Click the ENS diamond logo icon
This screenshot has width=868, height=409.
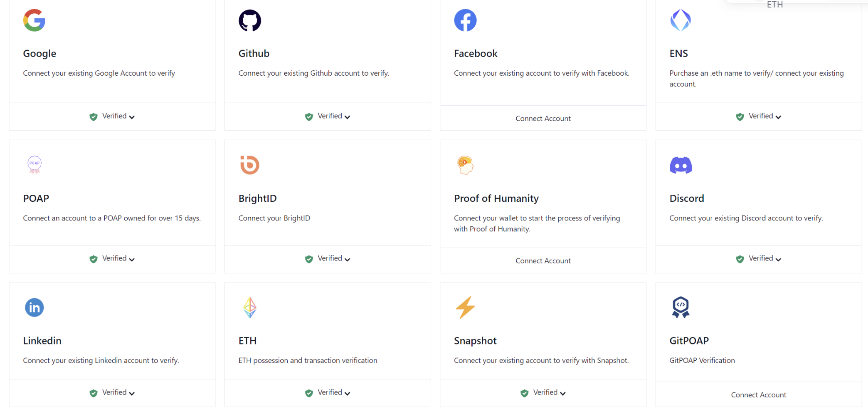681,20
